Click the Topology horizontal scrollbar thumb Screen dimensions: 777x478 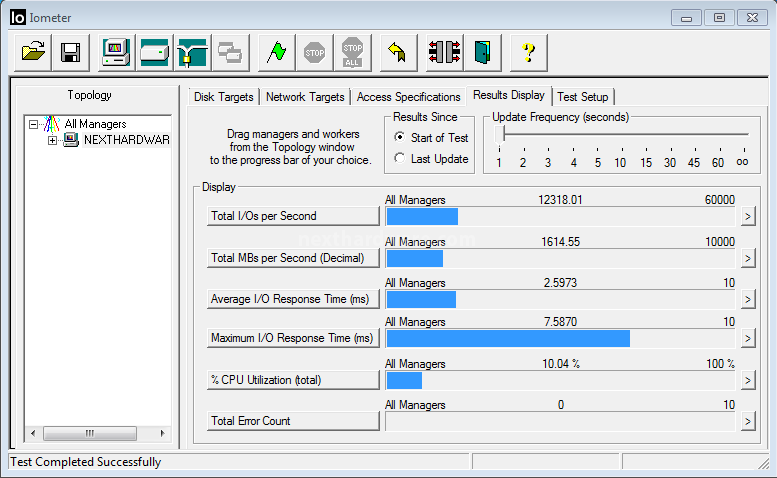90,433
